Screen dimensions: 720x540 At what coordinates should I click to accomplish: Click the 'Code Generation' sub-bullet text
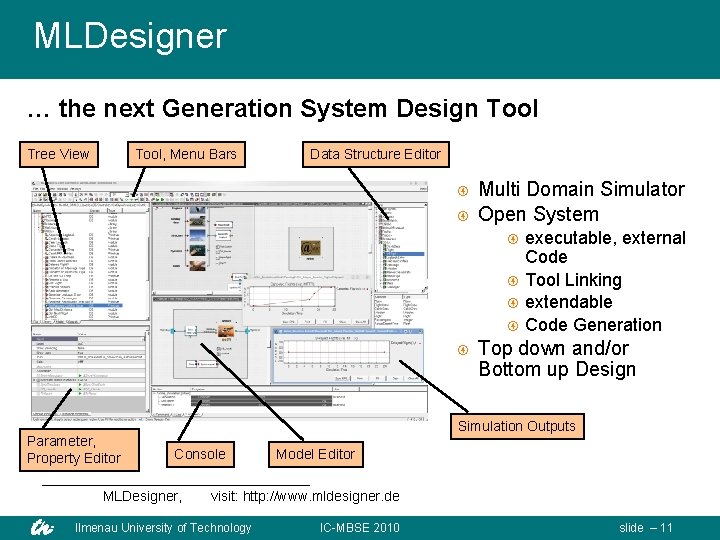pos(593,325)
